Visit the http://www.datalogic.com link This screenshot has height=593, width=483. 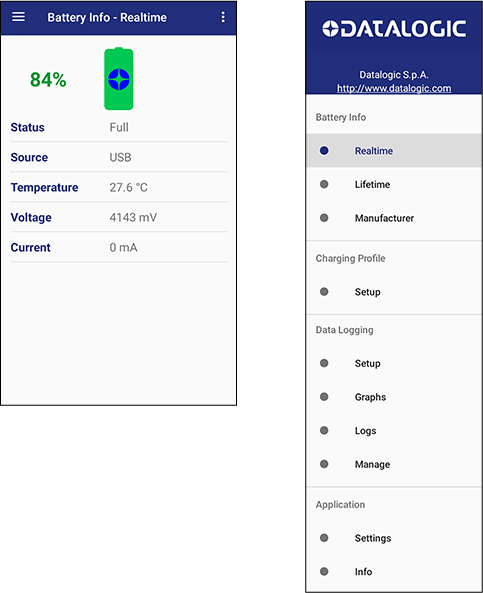coord(394,88)
